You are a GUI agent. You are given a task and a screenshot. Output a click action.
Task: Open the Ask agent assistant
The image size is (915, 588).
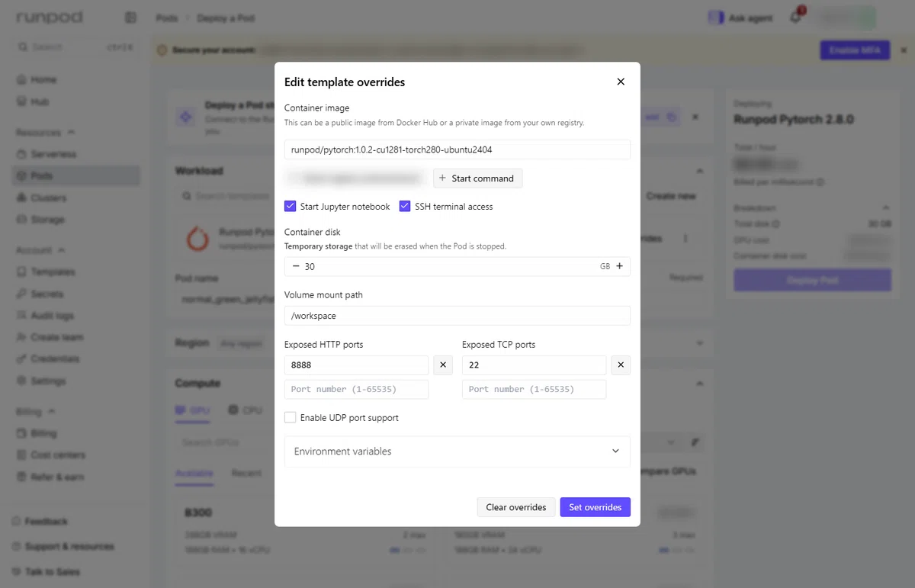pos(740,18)
